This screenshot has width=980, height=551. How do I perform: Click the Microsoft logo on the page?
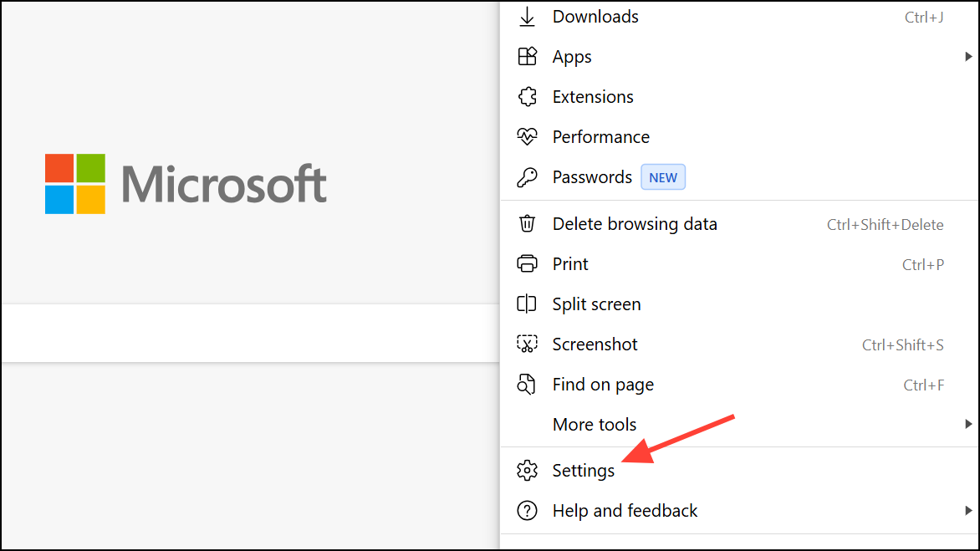coord(186,184)
